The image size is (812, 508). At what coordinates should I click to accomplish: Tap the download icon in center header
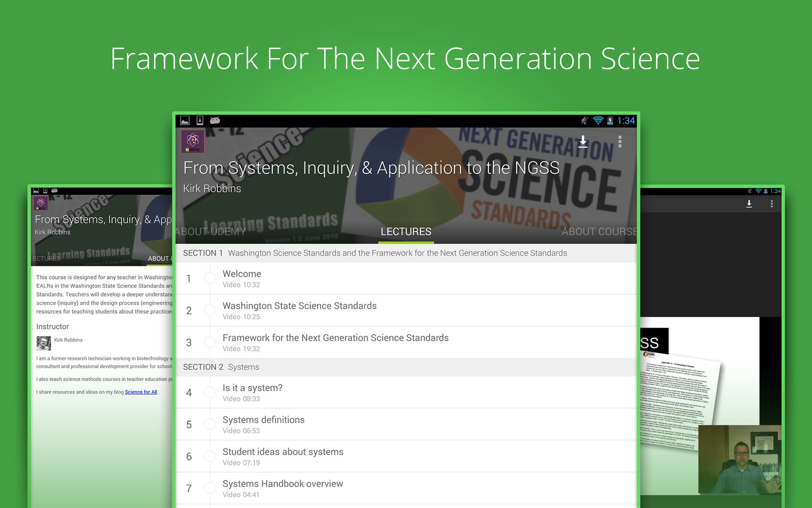click(x=583, y=141)
